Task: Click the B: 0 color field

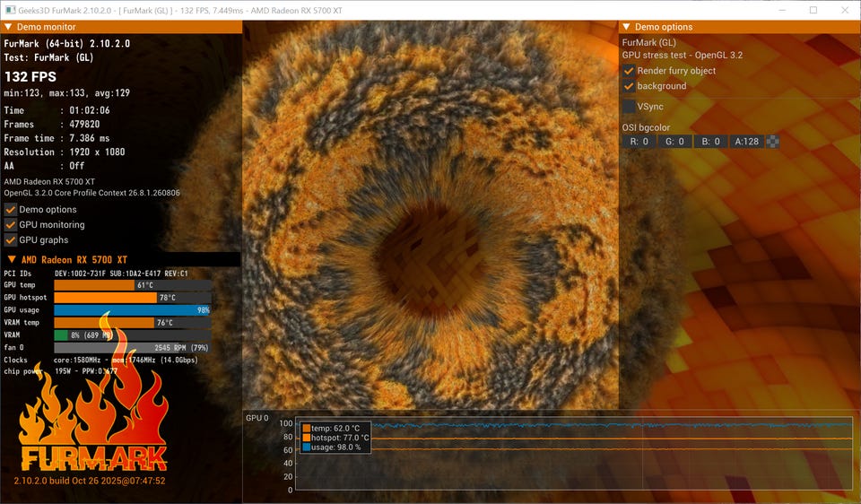Action: (x=710, y=142)
